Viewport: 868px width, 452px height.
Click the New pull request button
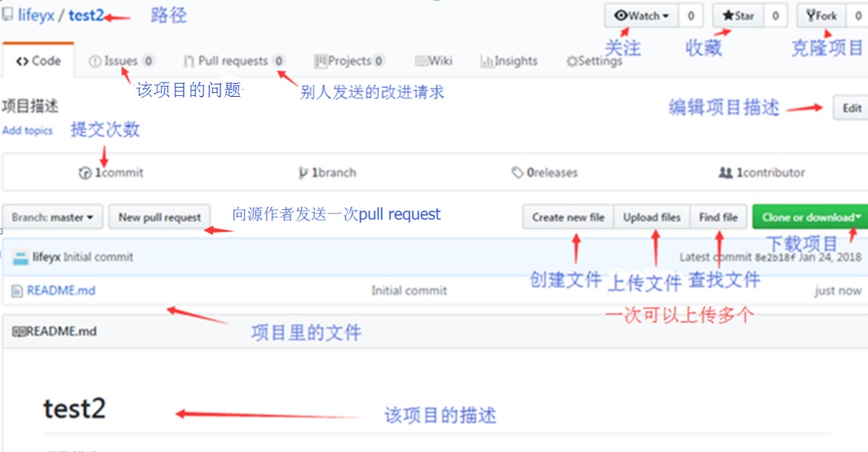(x=160, y=217)
